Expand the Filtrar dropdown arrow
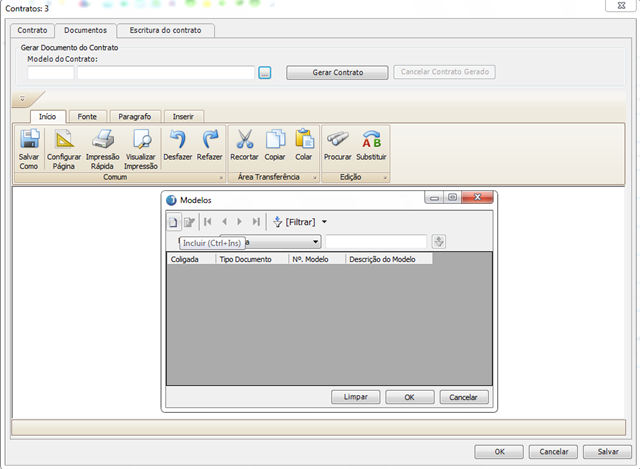The width and height of the screenshot is (640, 469). (324, 222)
